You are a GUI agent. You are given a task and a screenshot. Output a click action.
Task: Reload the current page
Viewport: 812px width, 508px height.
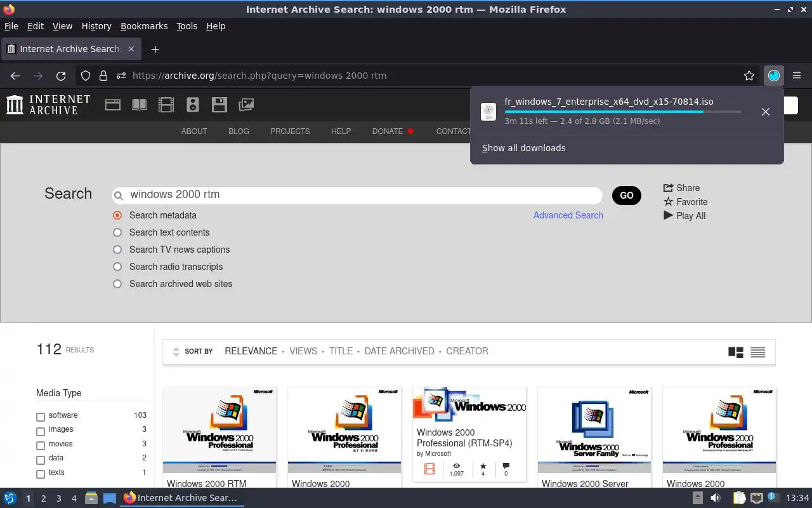coord(61,76)
